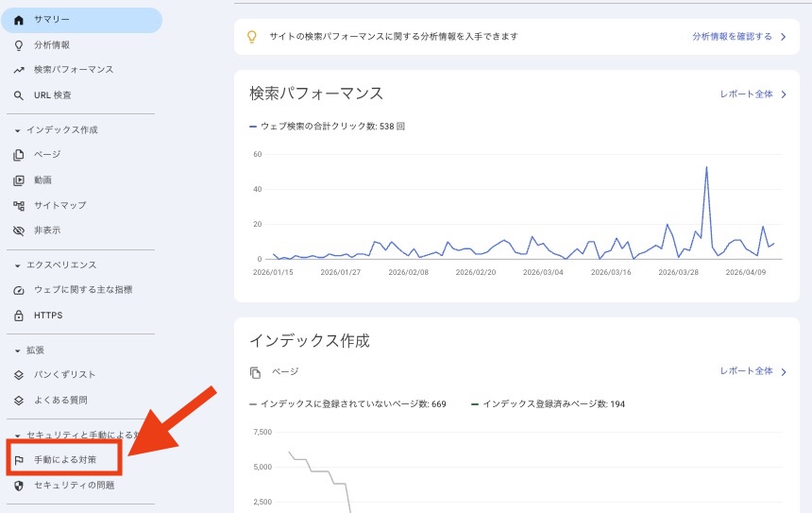Image resolution: width=812 pixels, height=513 pixels.
Task: Collapse the セキュリティと手動による対策 section
Action: coord(18,436)
